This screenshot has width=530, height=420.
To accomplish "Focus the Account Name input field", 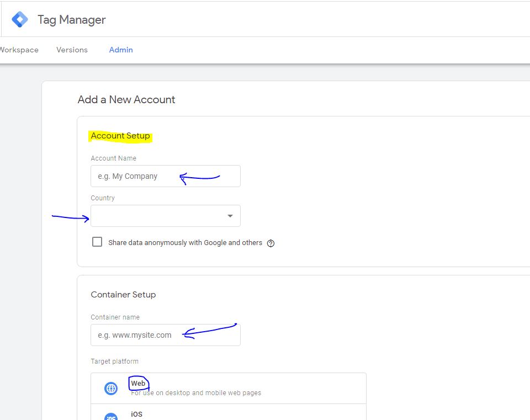I will point(166,176).
